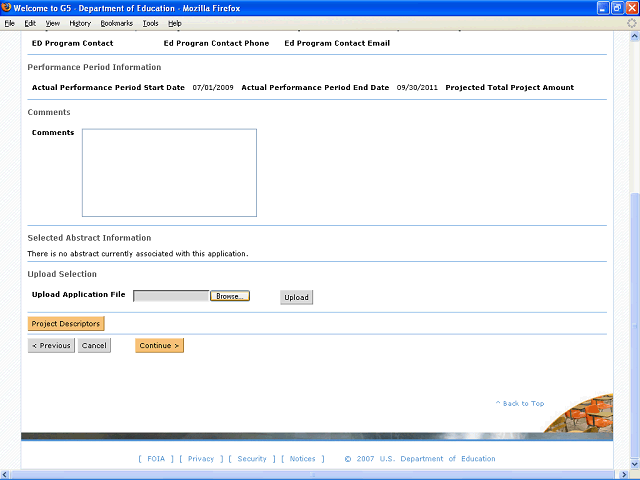640x480 pixels.
Task: Open the FOIA footer link
Action: pos(156,458)
